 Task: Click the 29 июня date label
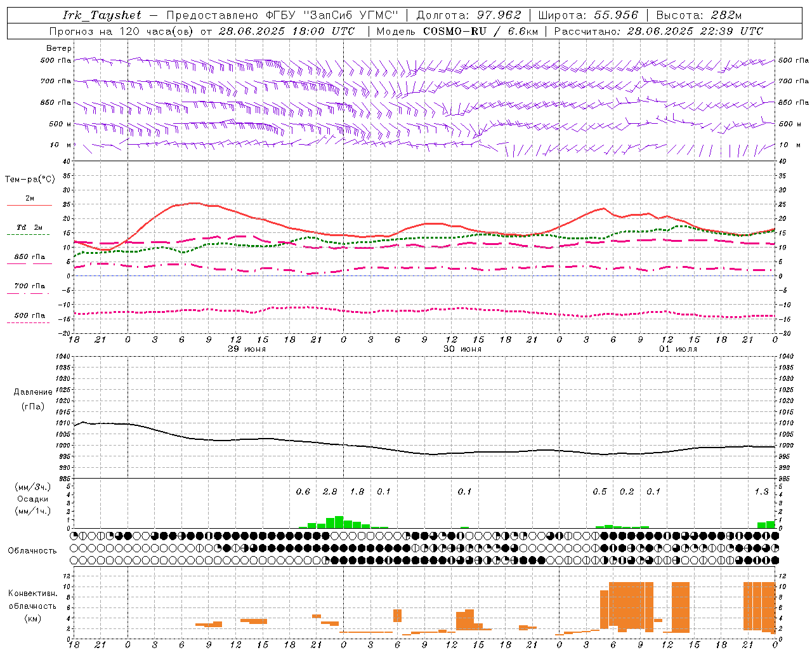coord(247,349)
